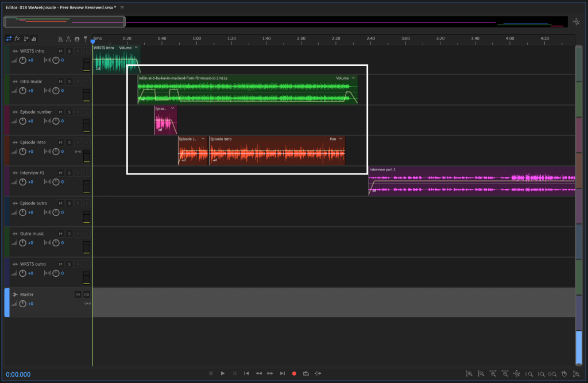The width and height of the screenshot is (588, 383).
Task: Mute the Intro music track
Action: (60, 82)
